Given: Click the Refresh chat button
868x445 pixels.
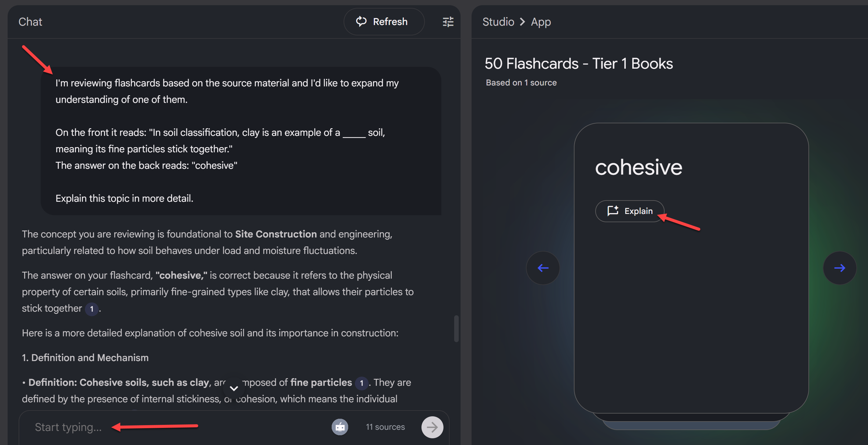Looking at the screenshot, I should pyautogui.click(x=384, y=22).
